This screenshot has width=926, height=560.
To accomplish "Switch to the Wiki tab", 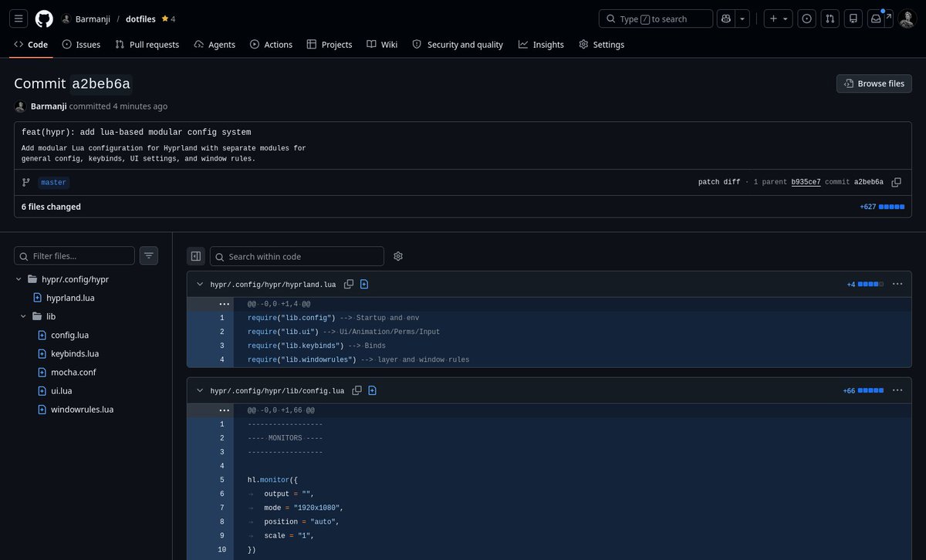I will [x=382, y=45].
